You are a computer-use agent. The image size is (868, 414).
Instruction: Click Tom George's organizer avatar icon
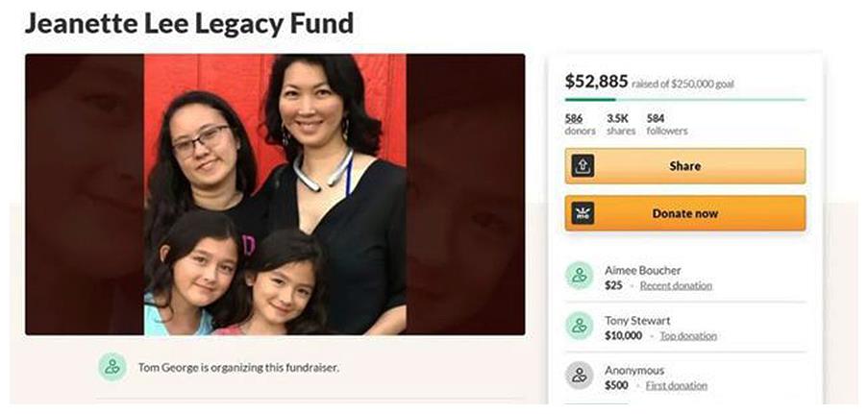(x=112, y=367)
